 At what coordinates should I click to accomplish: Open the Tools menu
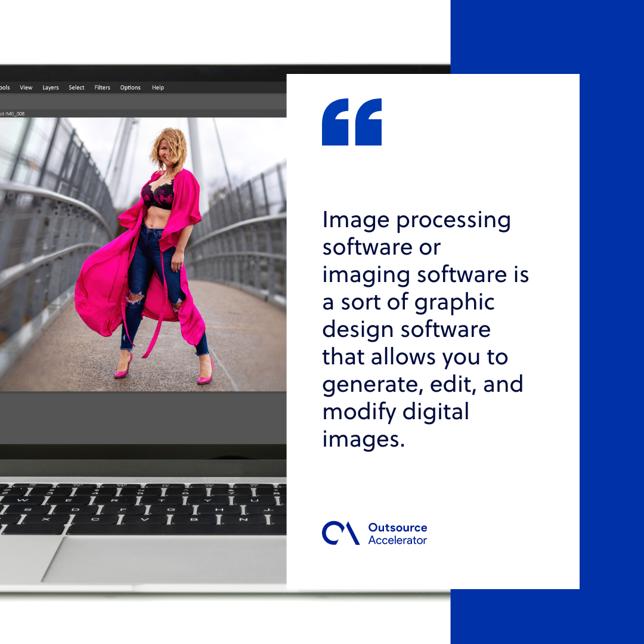[5, 87]
